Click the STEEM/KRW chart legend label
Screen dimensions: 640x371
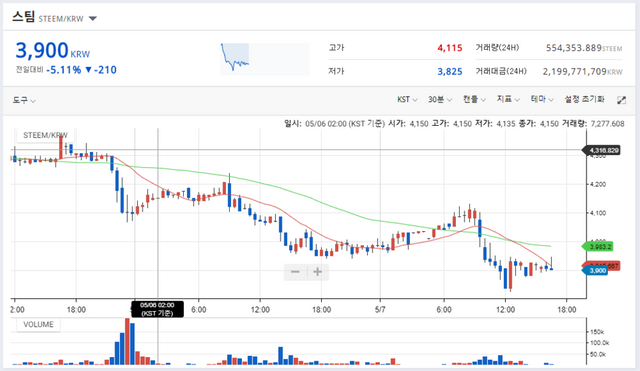click(x=45, y=135)
